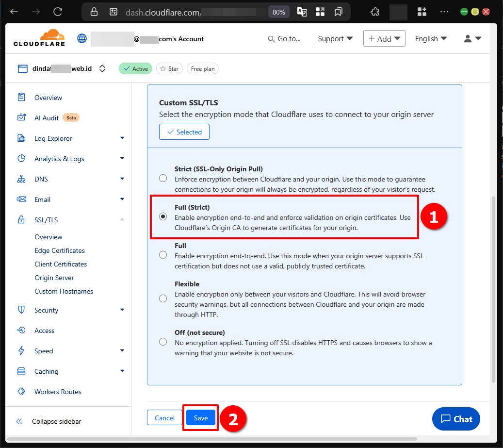Click the Access icon

(21, 330)
